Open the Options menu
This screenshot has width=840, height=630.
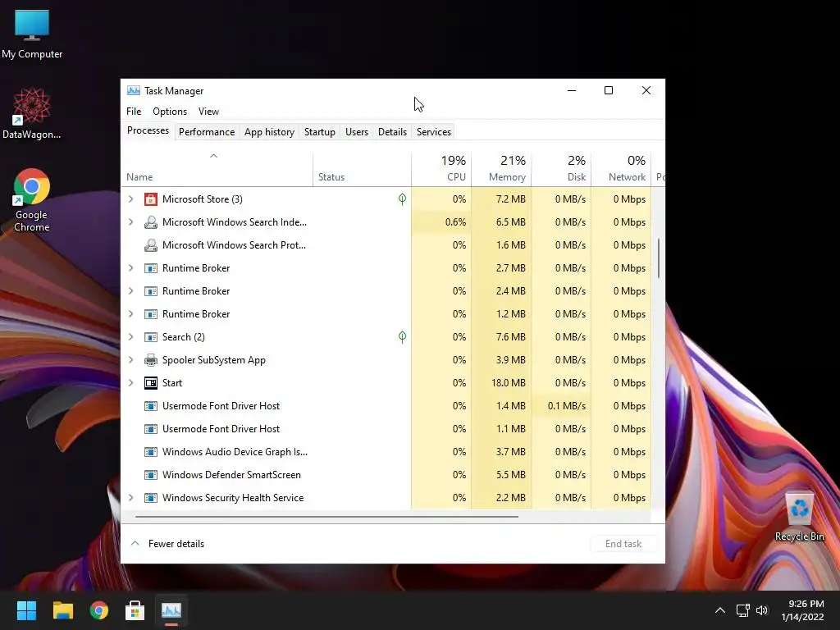170,112
